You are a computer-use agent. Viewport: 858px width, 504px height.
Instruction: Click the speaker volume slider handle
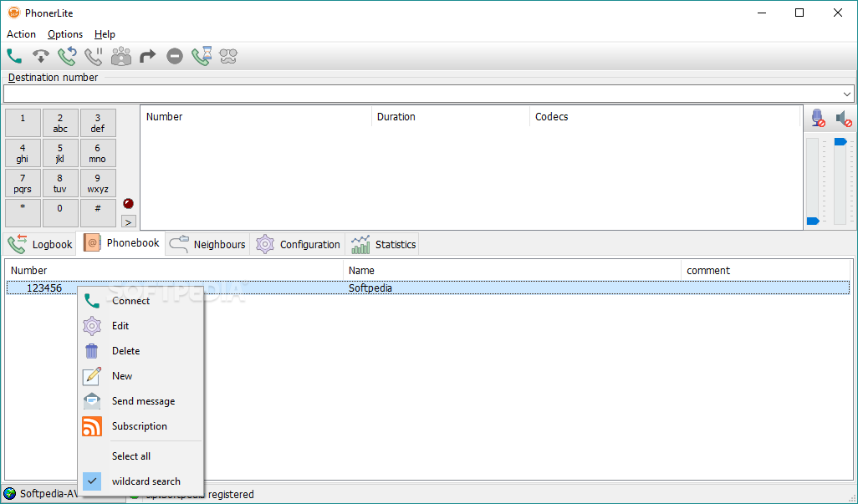click(x=840, y=141)
